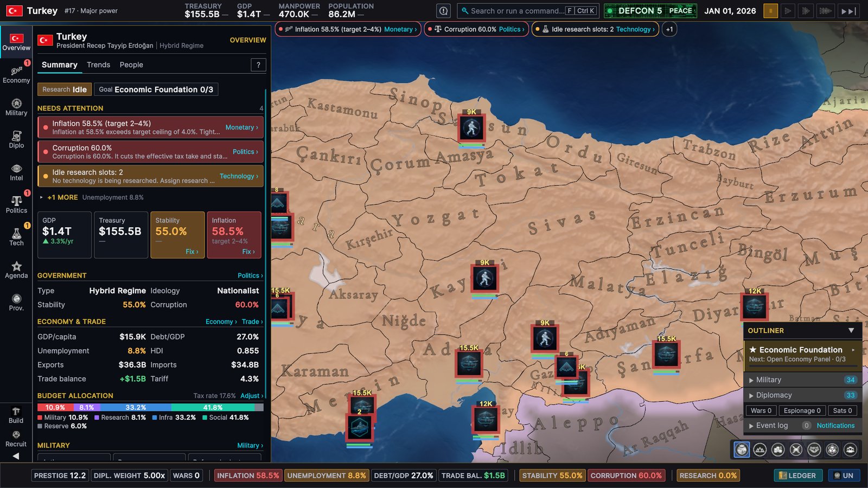Open the UN button
This screenshot has height=488, width=868.
(x=844, y=476)
